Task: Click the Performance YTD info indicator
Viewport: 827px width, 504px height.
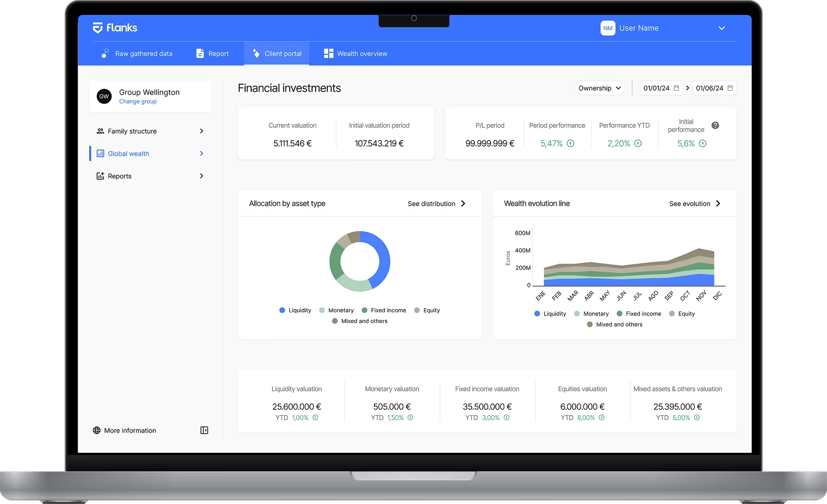Action: pyautogui.click(x=638, y=143)
